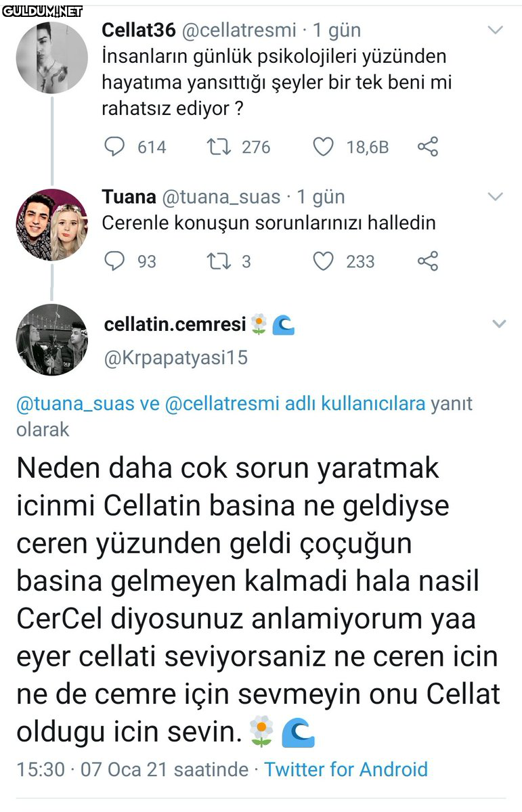The image size is (522, 812).
Task: Open Cellat36's profile picture
Action: coord(51,57)
